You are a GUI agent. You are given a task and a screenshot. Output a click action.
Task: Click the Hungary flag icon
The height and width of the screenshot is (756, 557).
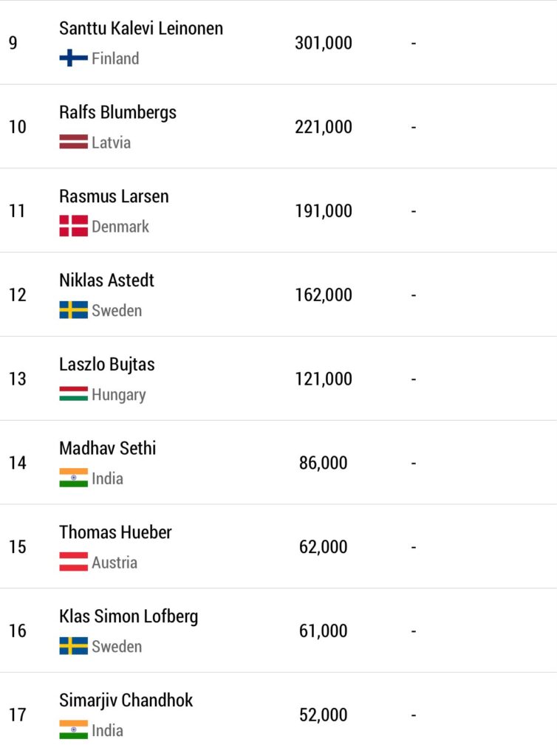tap(73, 394)
